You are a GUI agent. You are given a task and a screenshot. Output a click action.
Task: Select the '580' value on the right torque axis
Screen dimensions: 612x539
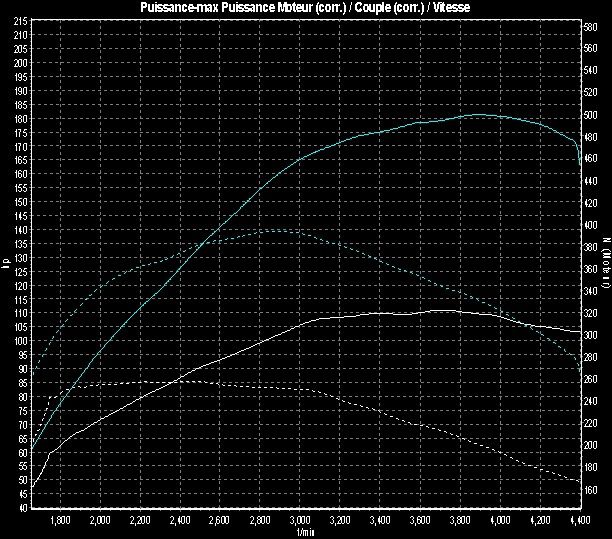pyautogui.click(x=591, y=27)
